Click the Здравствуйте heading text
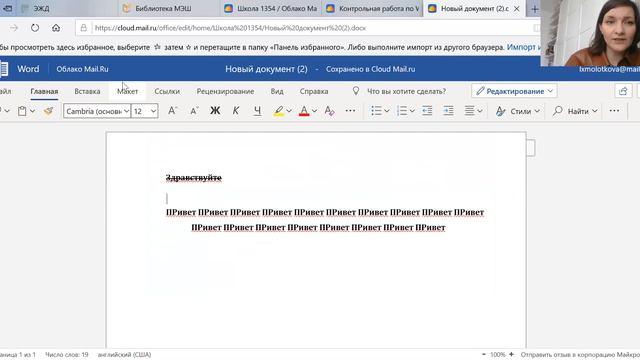 194,178
